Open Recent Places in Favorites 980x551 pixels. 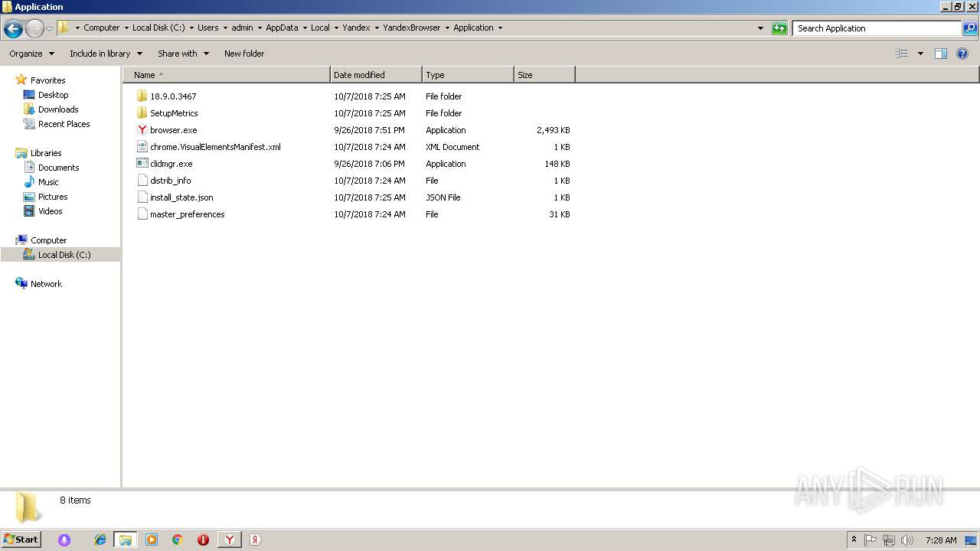[x=64, y=124]
